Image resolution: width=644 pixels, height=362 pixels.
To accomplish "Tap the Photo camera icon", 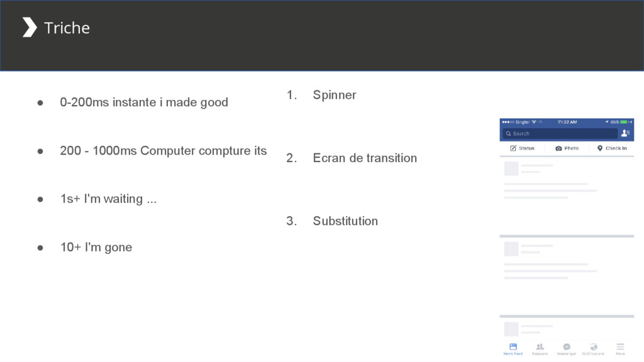I will [x=558, y=148].
